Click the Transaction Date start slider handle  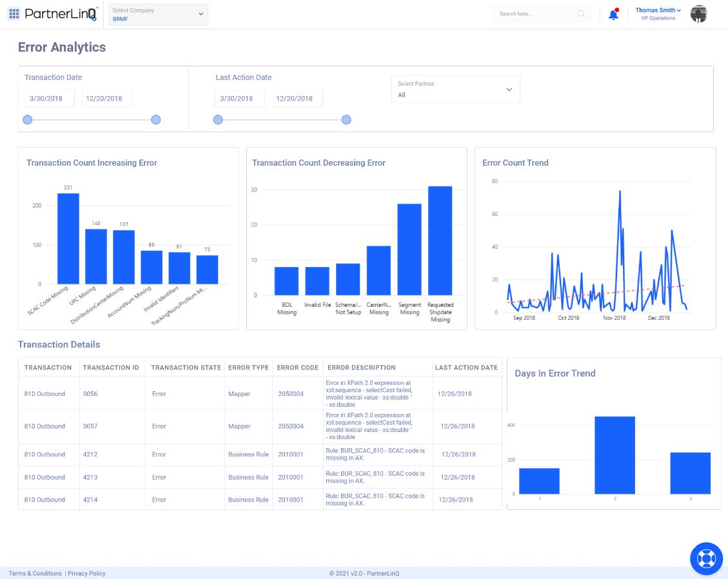pos(28,120)
